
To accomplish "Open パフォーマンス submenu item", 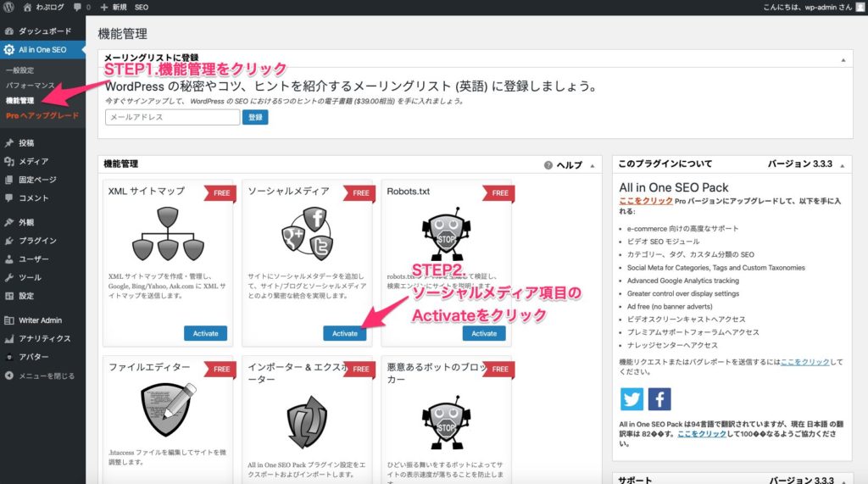I will 30,86.
